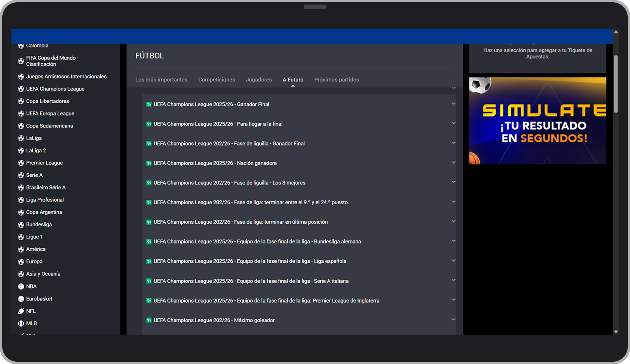630x364 pixels.
Task: Expand the Nación ganadora chevron
Action: click(454, 162)
